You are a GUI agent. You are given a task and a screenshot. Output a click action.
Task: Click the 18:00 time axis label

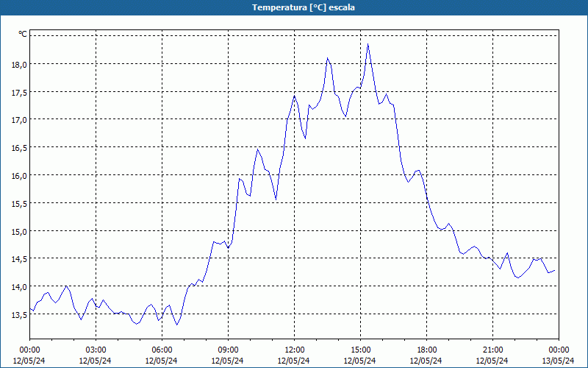pos(427,350)
